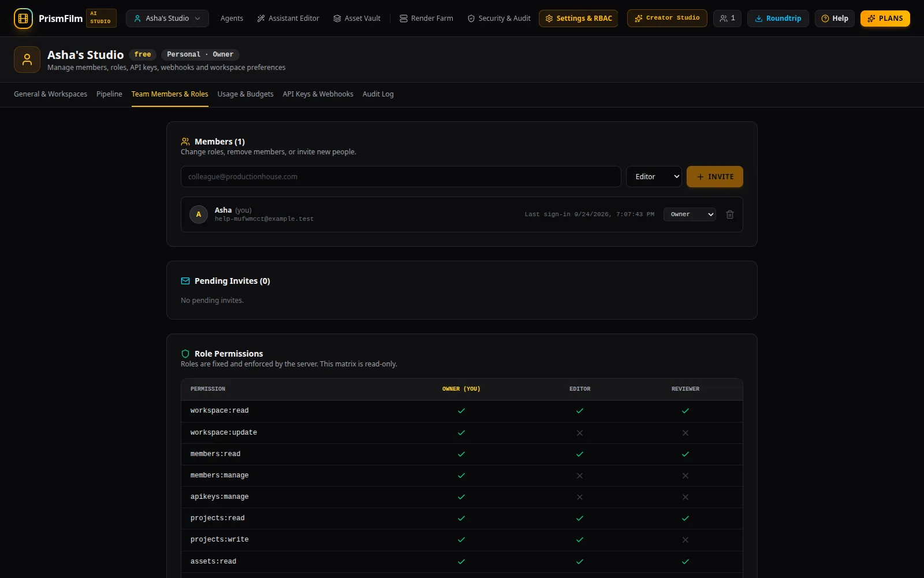Switch to Usage & Budgets tab
The height and width of the screenshot is (578, 924).
(245, 94)
